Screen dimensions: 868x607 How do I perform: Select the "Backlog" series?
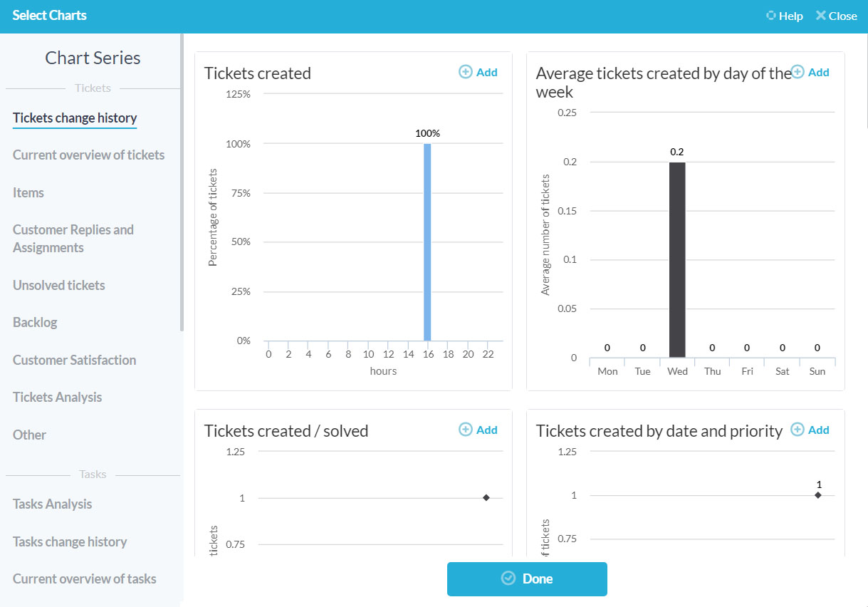coord(34,322)
